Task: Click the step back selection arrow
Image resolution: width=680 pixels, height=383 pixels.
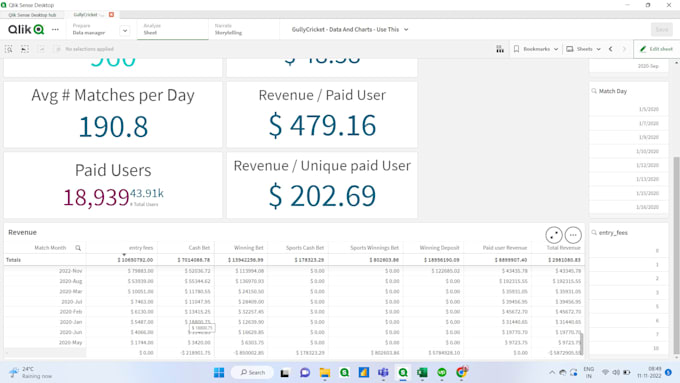Action: pyautogui.click(x=42, y=49)
